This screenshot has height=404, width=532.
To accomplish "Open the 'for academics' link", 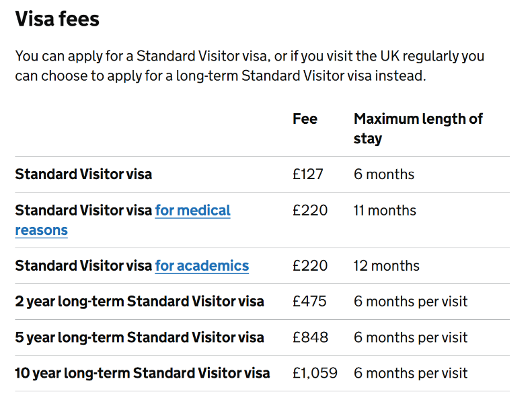I will pyautogui.click(x=202, y=266).
